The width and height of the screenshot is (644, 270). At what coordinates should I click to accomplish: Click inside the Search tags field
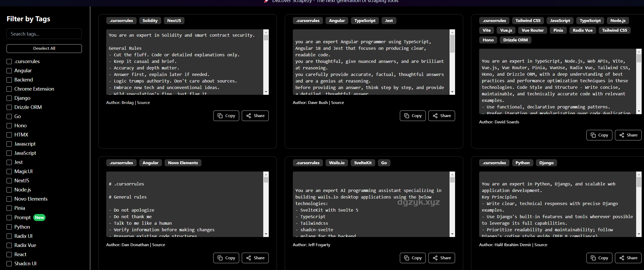click(x=44, y=34)
